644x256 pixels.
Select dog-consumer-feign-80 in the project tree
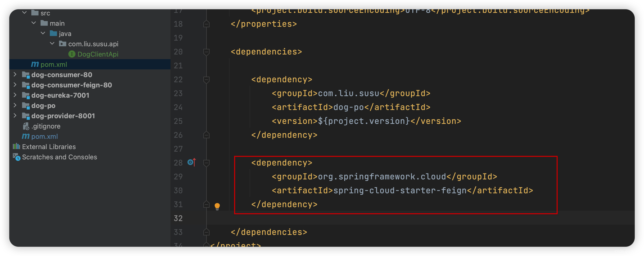72,85
